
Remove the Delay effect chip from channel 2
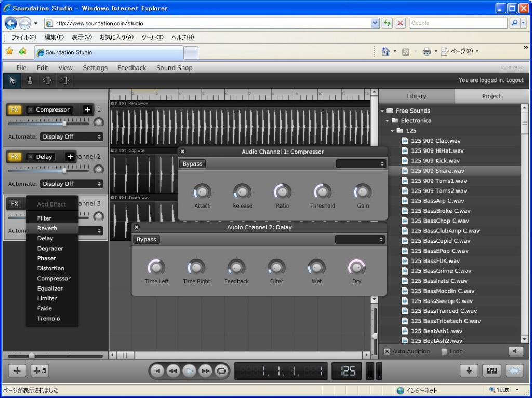31,157
